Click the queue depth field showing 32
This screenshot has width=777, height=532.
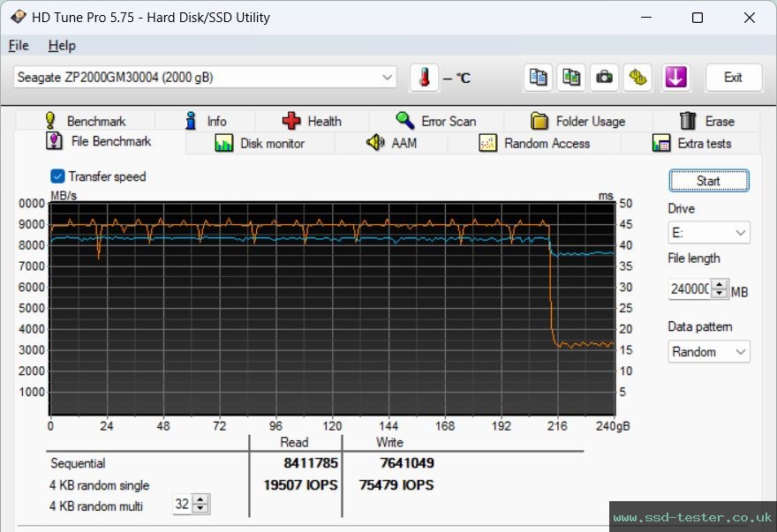pos(183,505)
